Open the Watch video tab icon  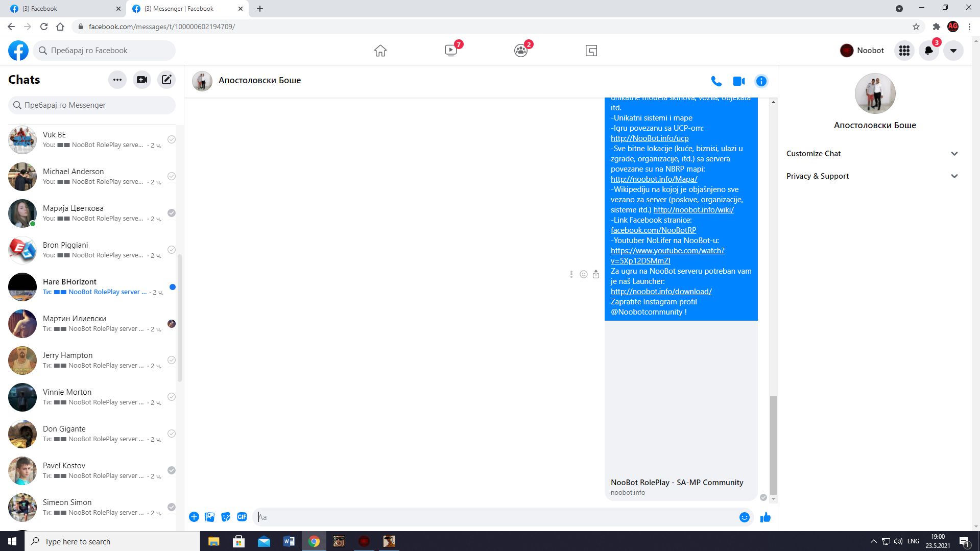(x=451, y=51)
